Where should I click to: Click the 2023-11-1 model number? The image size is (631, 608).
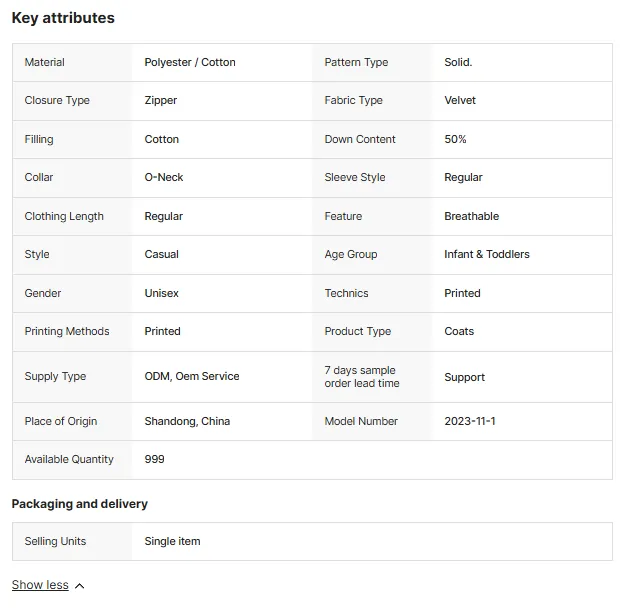pyautogui.click(x=470, y=421)
